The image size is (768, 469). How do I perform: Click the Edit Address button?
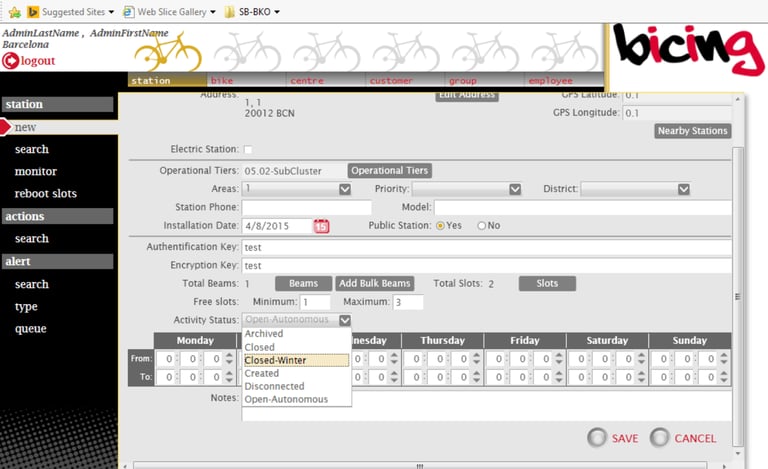467,95
